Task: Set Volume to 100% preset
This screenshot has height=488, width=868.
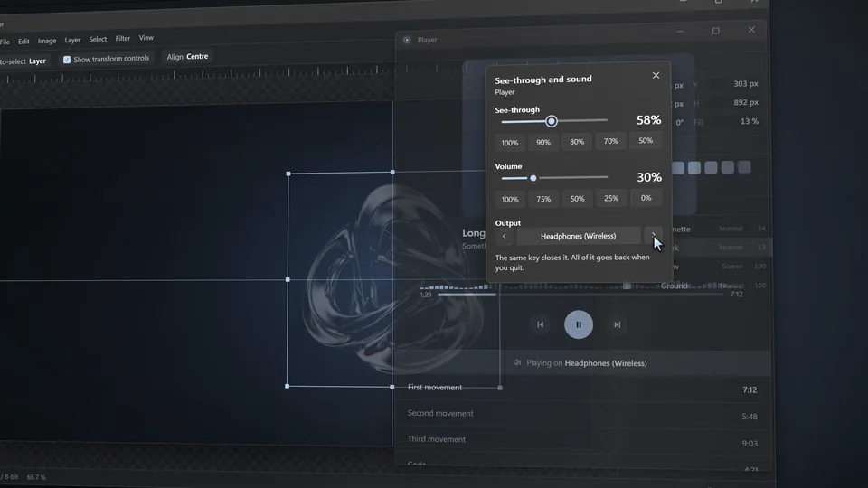Action: point(510,199)
